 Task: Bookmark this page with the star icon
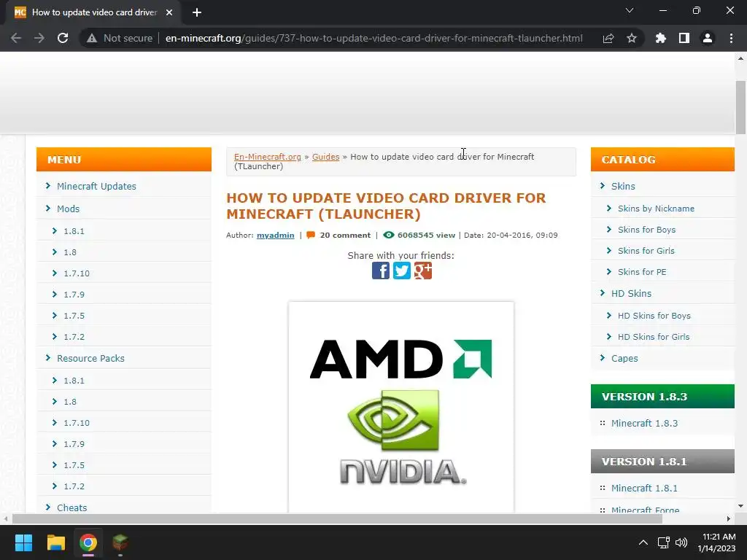pyautogui.click(x=632, y=38)
